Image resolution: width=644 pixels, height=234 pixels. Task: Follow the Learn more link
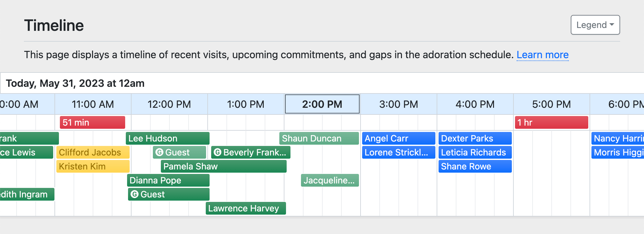click(x=542, y=55)
